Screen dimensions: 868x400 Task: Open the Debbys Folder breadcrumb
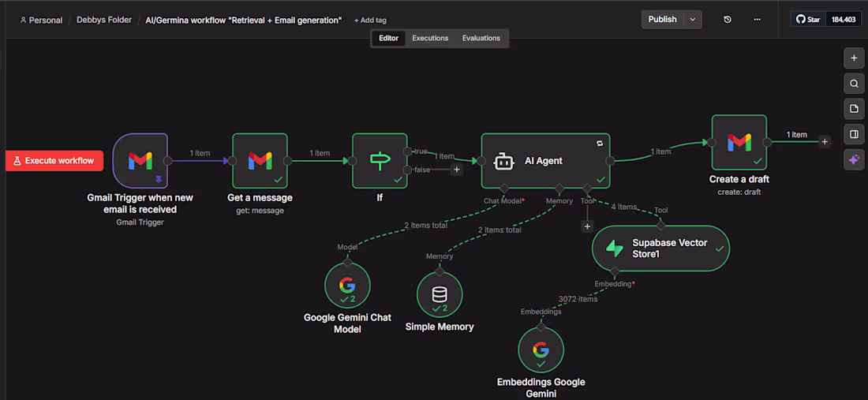[104, 20]
